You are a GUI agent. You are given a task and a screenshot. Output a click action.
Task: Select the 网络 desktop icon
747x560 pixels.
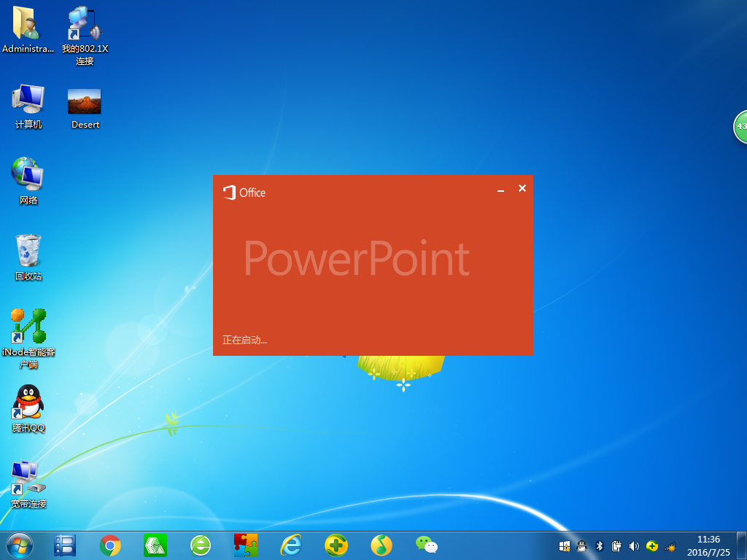point(28,182)
